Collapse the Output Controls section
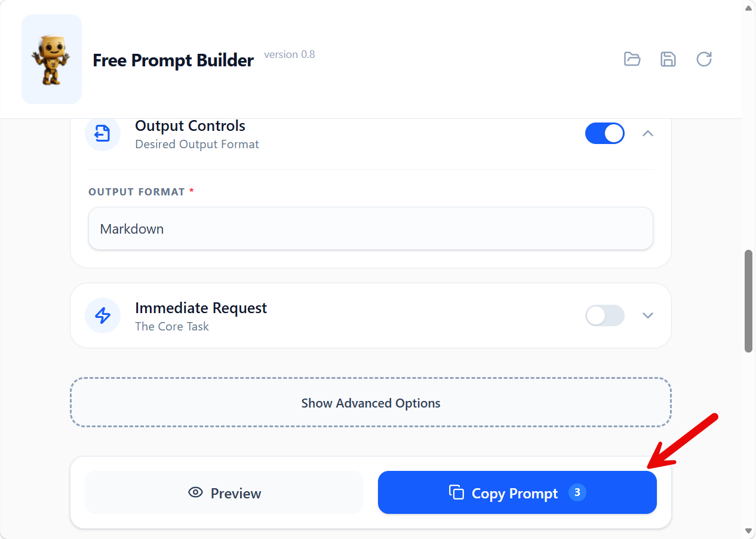756x539 pixels. [648, 133]
